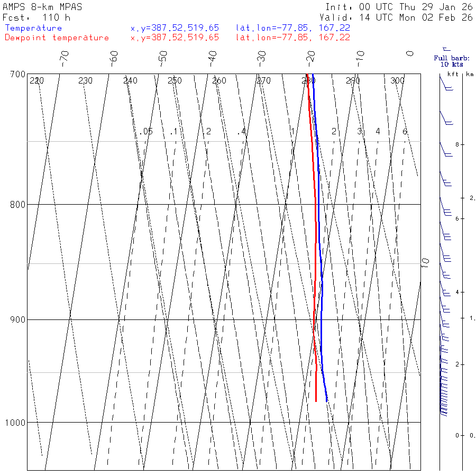This screenshot has height=476, width=476.
Task: Click the 'Valid: 14 UTC Mon 02 Feb 26' text
Action: point(396,17)
